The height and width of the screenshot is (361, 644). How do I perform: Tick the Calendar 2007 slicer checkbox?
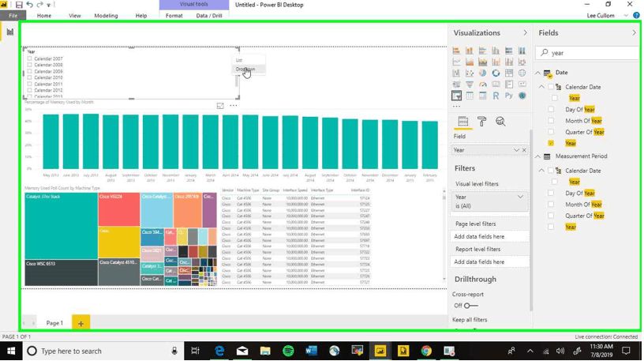pos(29,58)
